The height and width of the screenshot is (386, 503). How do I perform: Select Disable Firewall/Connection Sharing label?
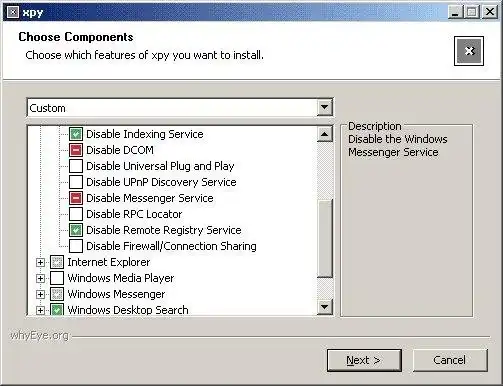pos(171,246)
